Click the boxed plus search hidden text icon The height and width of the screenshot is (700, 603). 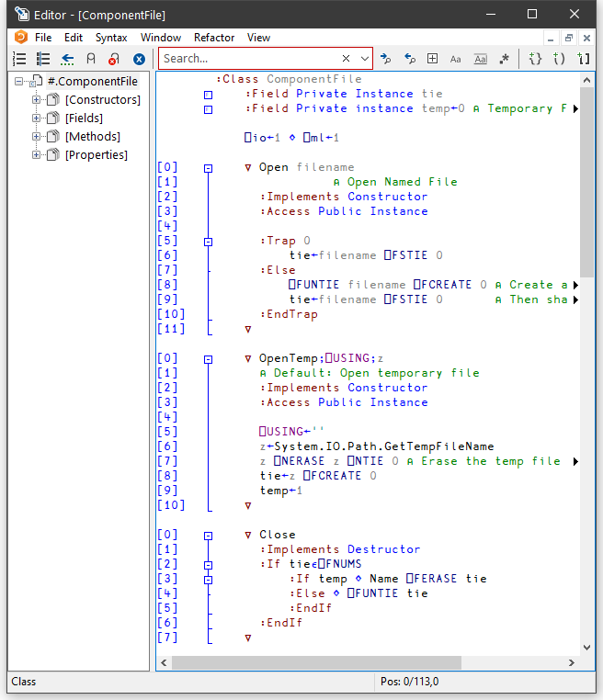pyautogui.click(x=433, y=59)
